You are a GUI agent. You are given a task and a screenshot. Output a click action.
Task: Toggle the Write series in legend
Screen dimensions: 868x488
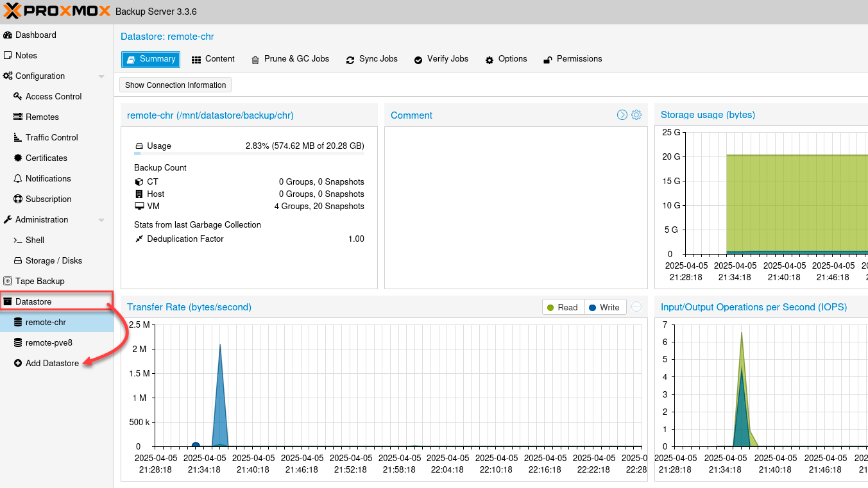pos(603,307)
